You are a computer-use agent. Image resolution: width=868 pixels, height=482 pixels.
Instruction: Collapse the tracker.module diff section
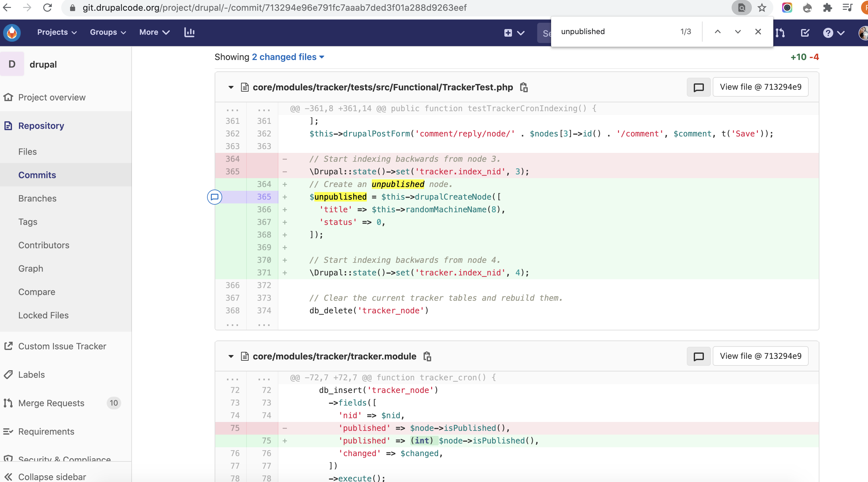coord(230,357)
